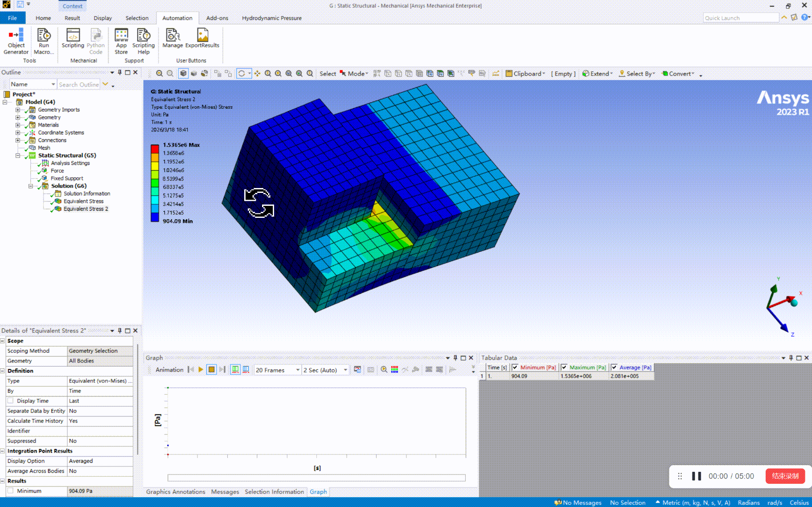Open the Extend menu button

(x=598, y=74)
